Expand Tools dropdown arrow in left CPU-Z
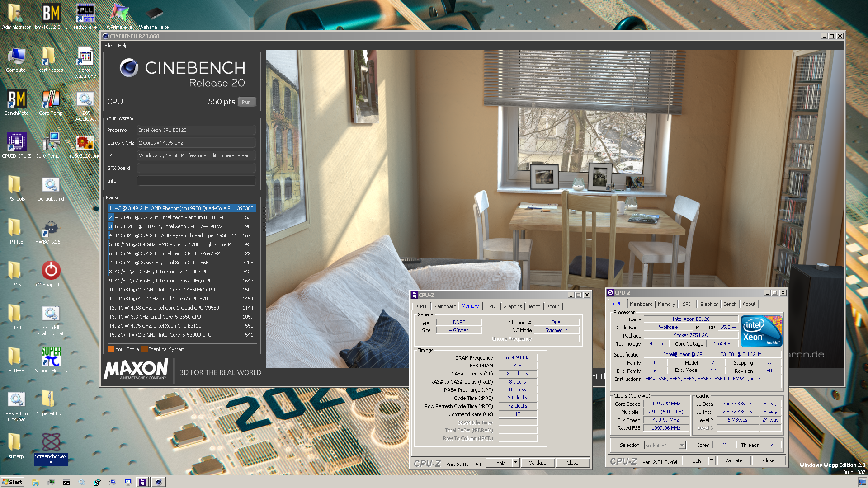The height and width of the screenshot is (488, 868). [x=515, y=463]
